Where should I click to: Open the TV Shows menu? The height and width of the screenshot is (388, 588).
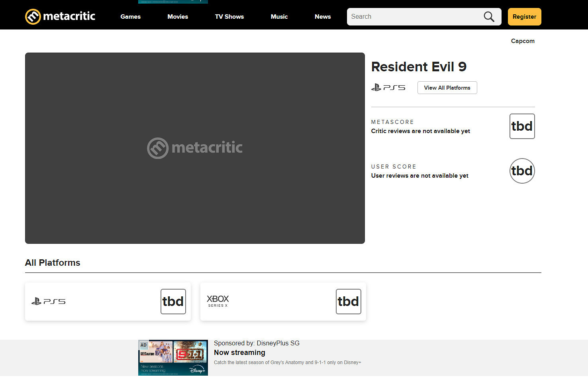(x=229, y=17)
